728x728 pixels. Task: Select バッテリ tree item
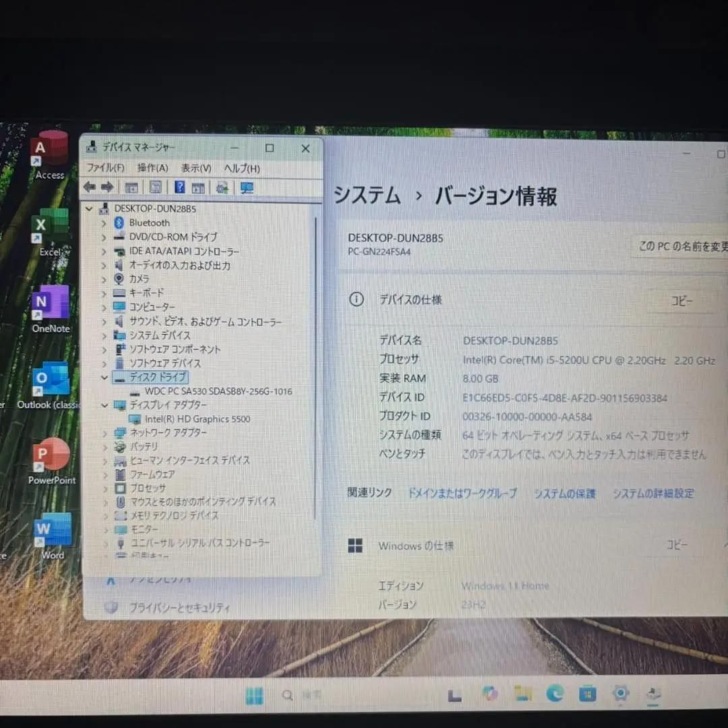pyautogui.click(x=144, y=447)
